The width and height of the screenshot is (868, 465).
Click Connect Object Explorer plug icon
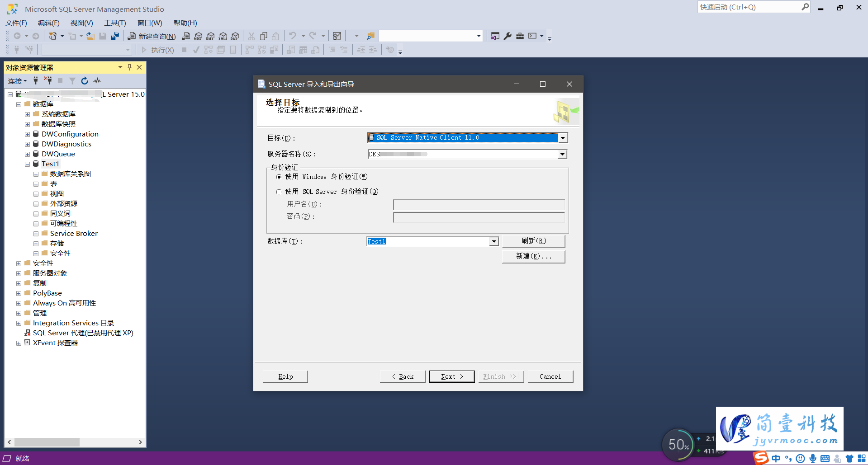(x=35, y=81)
